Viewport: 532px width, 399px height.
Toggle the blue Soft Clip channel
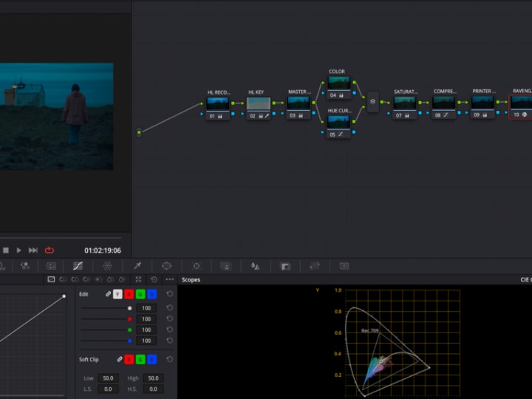[152, 359]
